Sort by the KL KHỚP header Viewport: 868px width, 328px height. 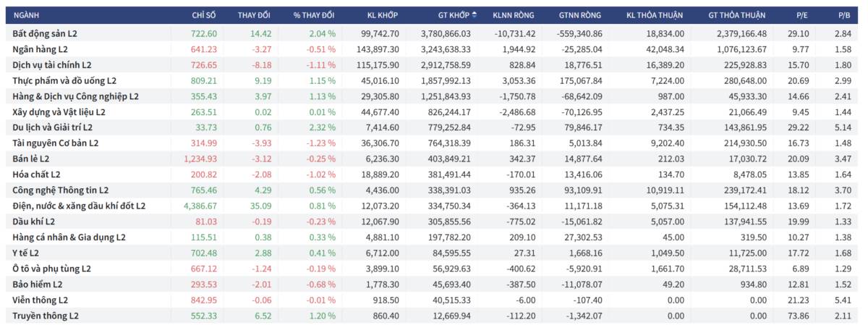(383, 14)
